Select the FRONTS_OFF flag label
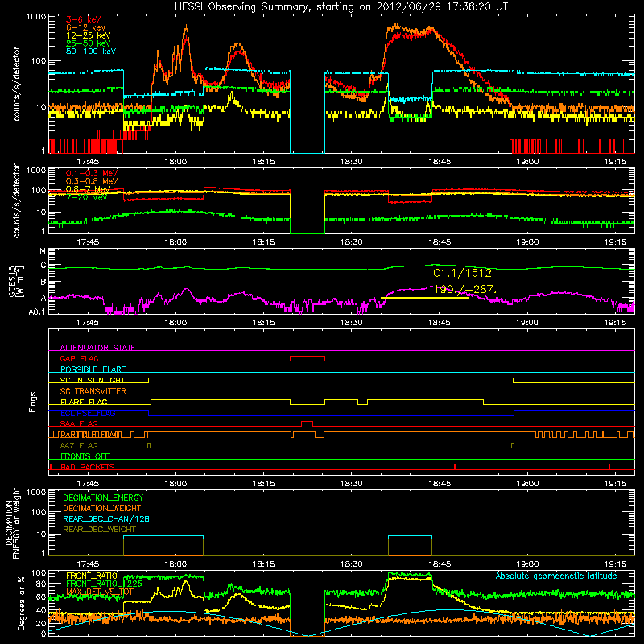The height and width of the screenshot is (644, 644). tap(85, 456)
